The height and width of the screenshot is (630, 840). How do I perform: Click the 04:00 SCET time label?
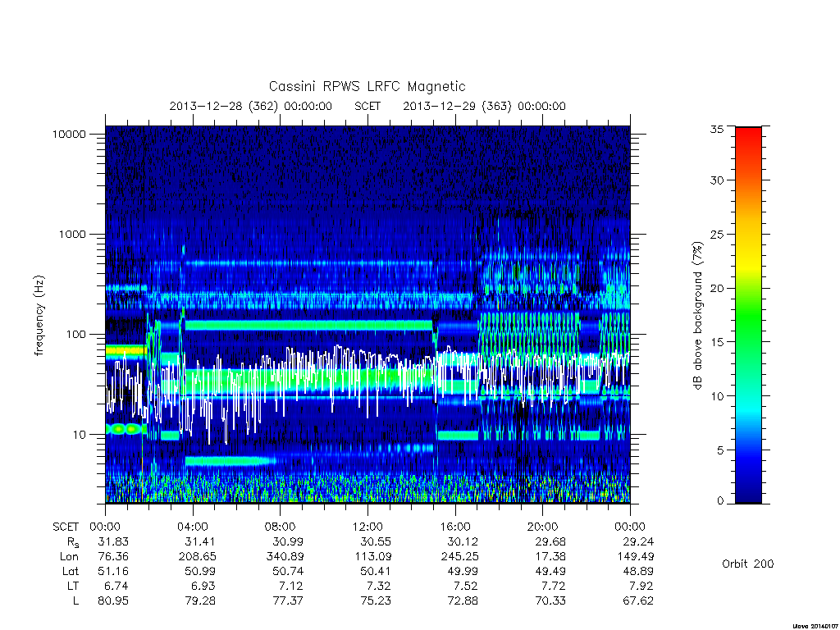[193, 527]
